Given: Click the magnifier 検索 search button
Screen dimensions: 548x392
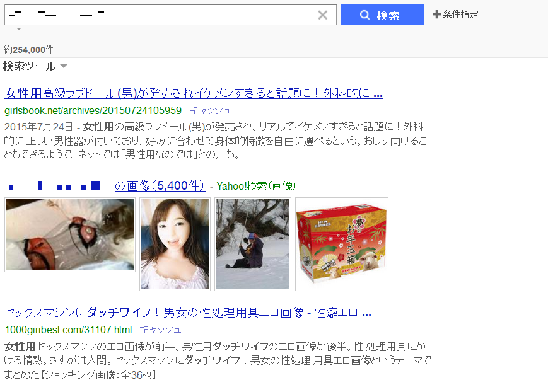Looking at the screenshot, I should tap(382, 14).
